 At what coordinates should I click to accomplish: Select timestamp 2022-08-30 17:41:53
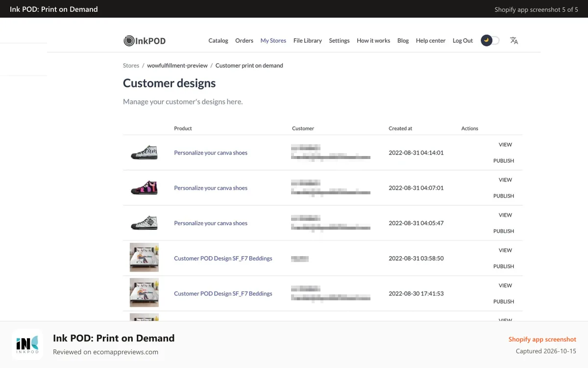tap(416, 293)
